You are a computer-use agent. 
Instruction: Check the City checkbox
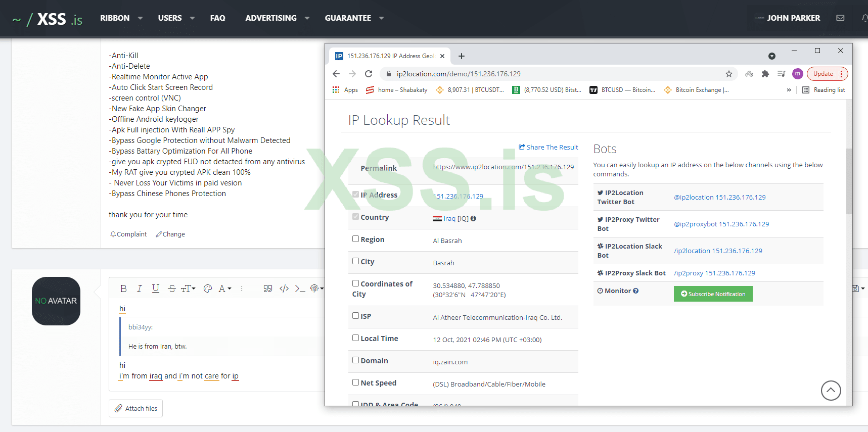pyautogui.click(x=355, y=261)
